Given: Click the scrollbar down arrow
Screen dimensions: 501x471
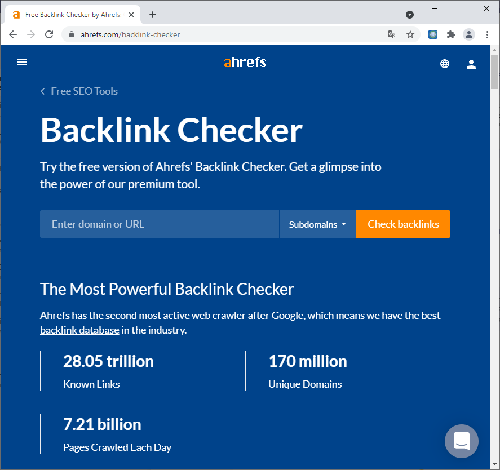Looking at the screenshot, I should 495,464.
